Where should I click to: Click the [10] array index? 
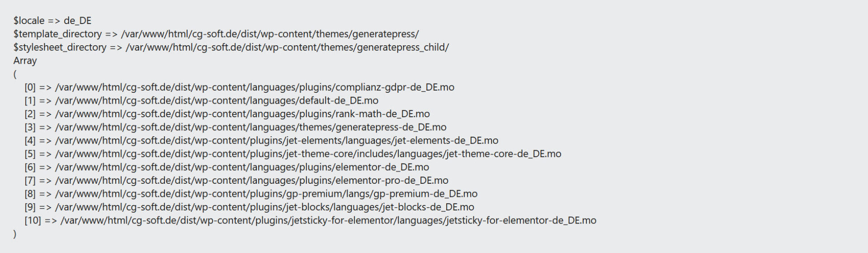[x=33, y=220]
